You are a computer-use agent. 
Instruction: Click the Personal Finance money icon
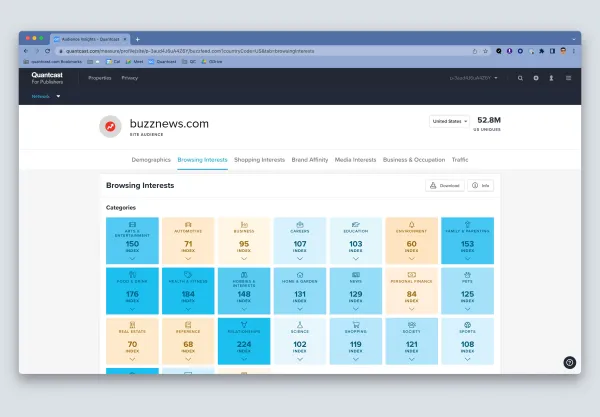coord(411,275)
